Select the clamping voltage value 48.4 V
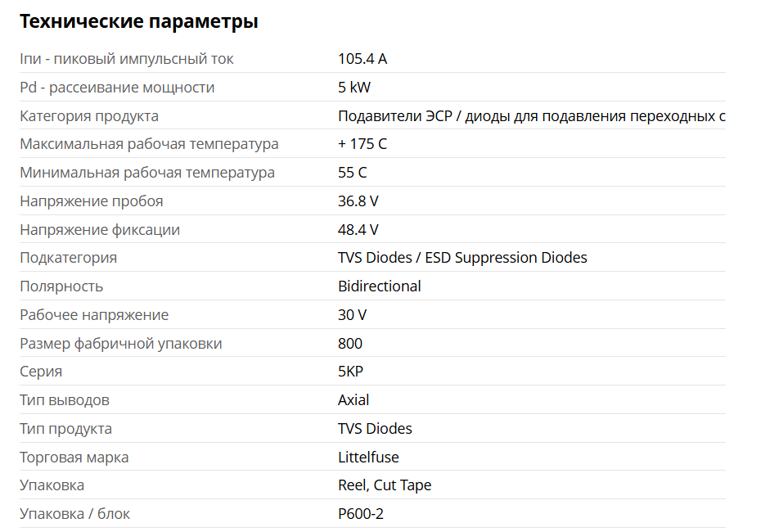 (358, 230)
